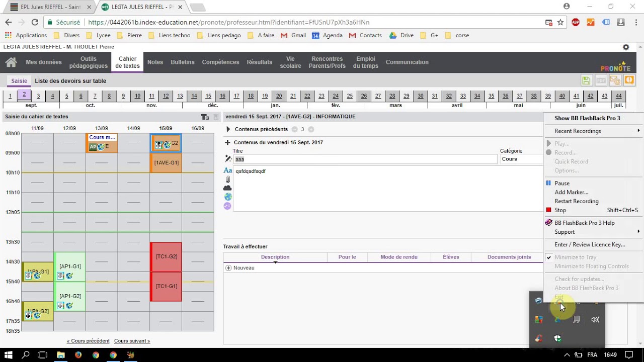Click Cours suivant » link
The height and width of the screenshot is (362, 644).
132,341
